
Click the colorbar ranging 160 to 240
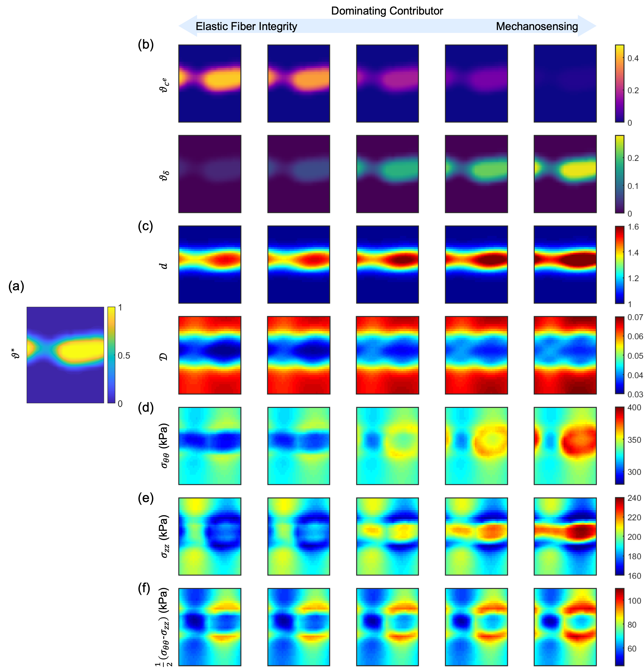(x=619, y=536)
